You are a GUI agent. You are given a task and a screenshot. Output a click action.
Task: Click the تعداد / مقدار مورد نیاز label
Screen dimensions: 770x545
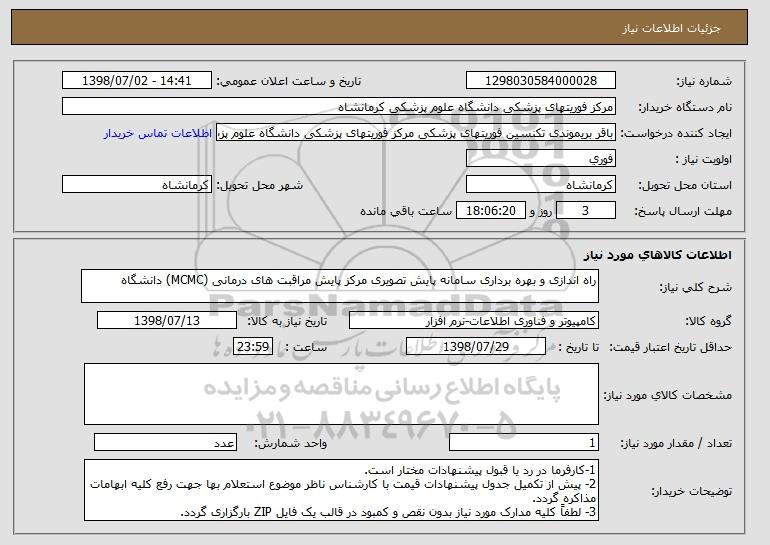coord(676,443)
